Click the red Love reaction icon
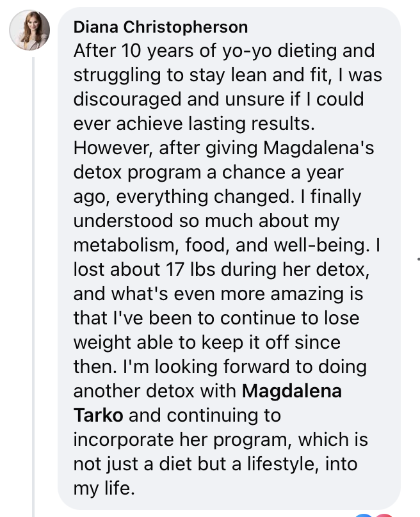Image resolution: width=420 pixels, height=517 pixels. coord(384,514)
